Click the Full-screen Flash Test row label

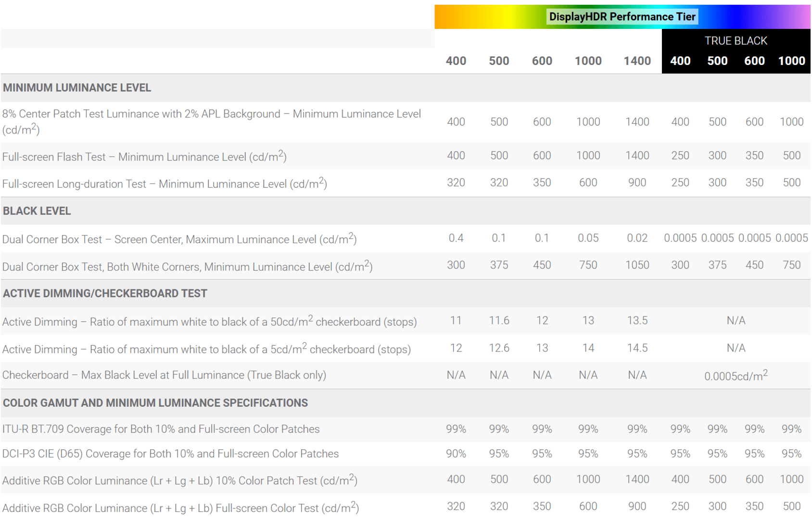[144, 157]
